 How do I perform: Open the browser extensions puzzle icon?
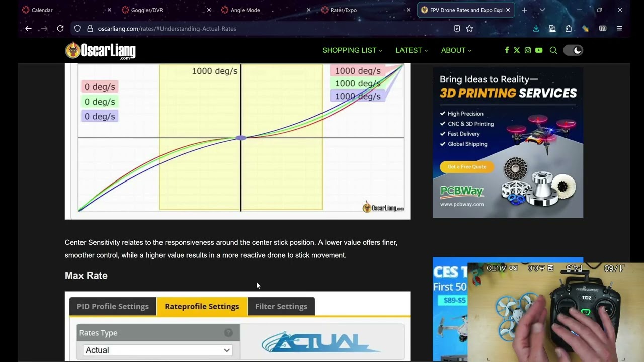tap(569, 29)
